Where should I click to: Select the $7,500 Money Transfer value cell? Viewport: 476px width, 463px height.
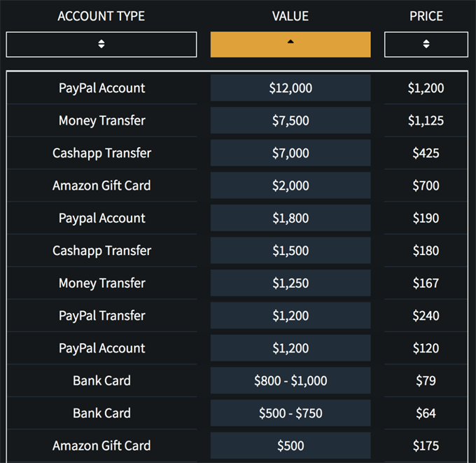coord(290,120)
